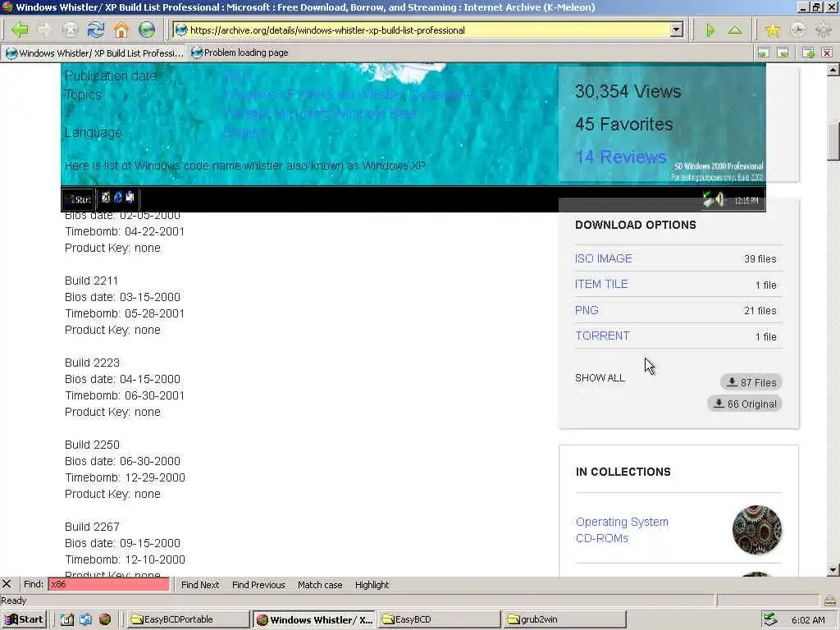This screenshot has height=630, width=840.
Task: Click Find Previous in find bar
Action: (x=258, y=584)
